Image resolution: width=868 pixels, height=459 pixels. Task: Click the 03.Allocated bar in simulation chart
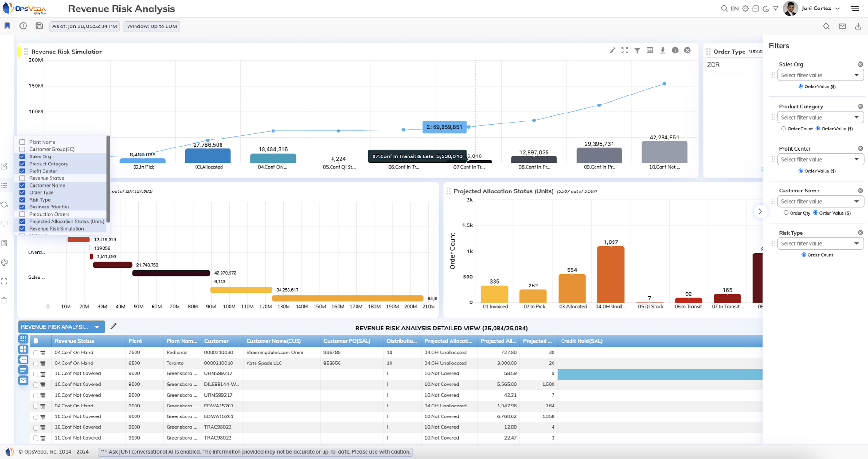click(x=208, y=156)
